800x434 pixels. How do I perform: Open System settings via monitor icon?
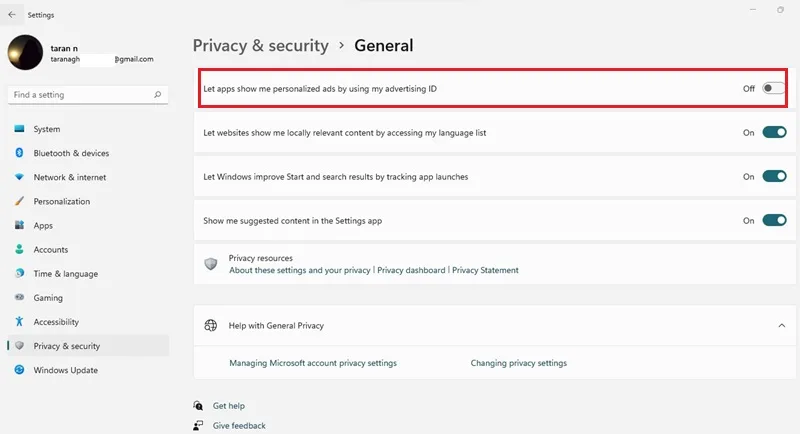tap(19, 129)
